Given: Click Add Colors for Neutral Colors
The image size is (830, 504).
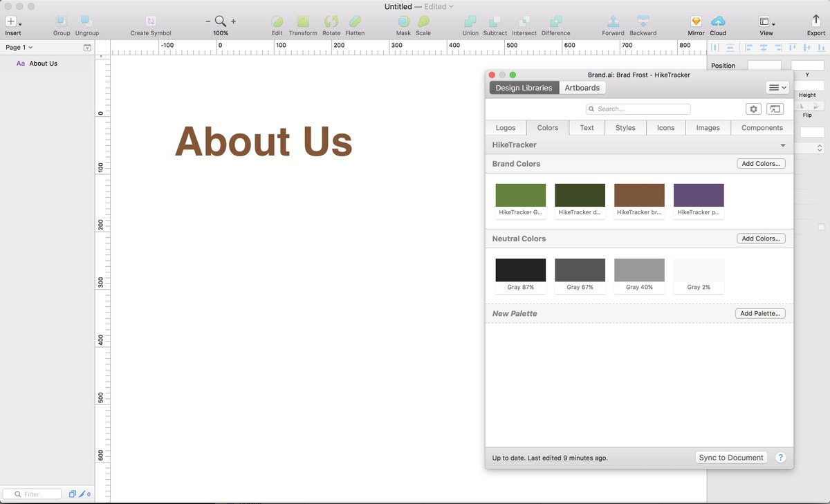Looking at the screenshot, I should [761, 239].
